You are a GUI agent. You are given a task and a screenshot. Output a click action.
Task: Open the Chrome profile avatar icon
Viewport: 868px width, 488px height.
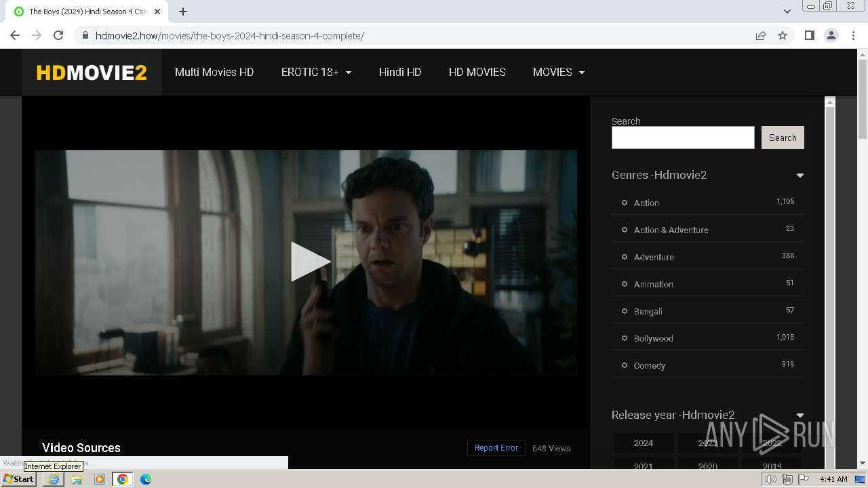pyautogui.click(x=831, y=35)
